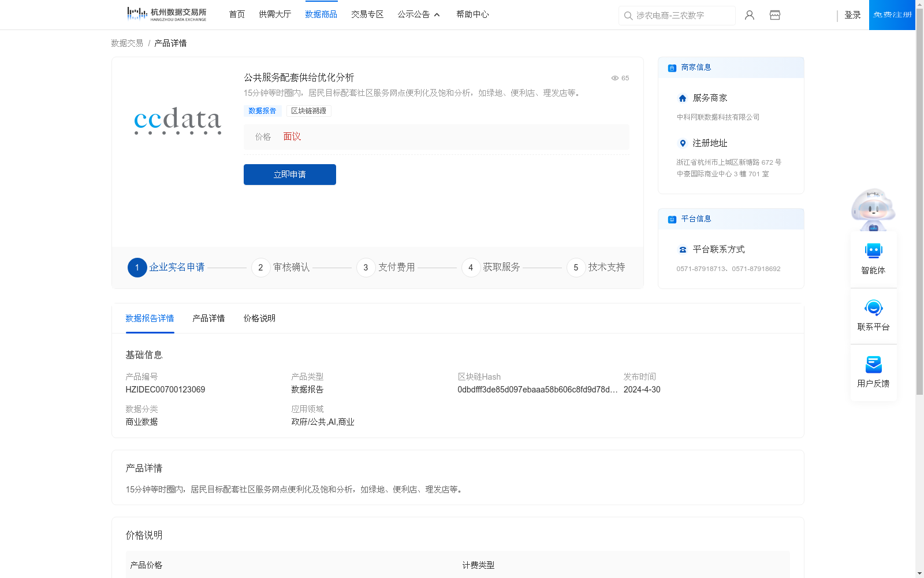Open 供需大厅 navigation item
The height and width of the screenshot is (578, 924).
click(275, 14)
